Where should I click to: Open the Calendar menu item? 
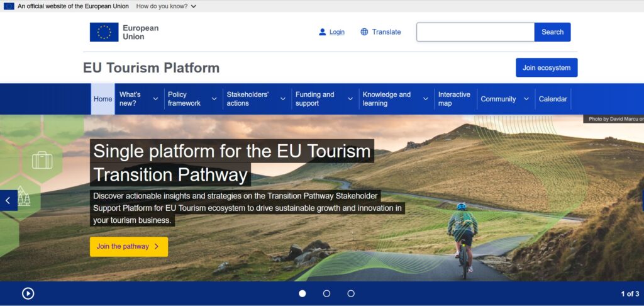coord(553,99)
